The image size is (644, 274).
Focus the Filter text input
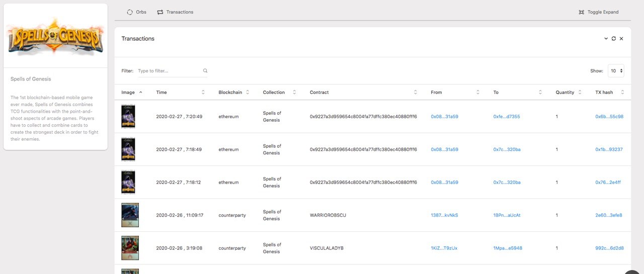[173, 71]
